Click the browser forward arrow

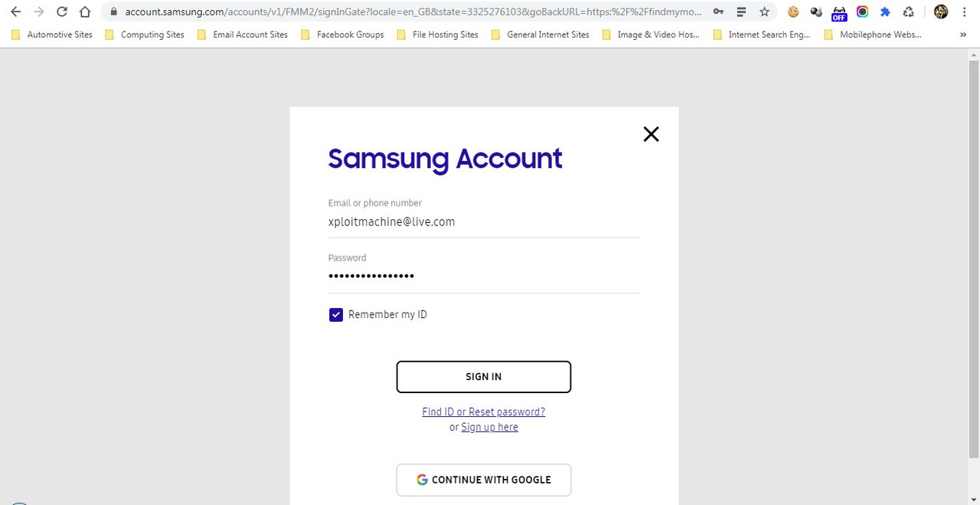click(39, 12)
